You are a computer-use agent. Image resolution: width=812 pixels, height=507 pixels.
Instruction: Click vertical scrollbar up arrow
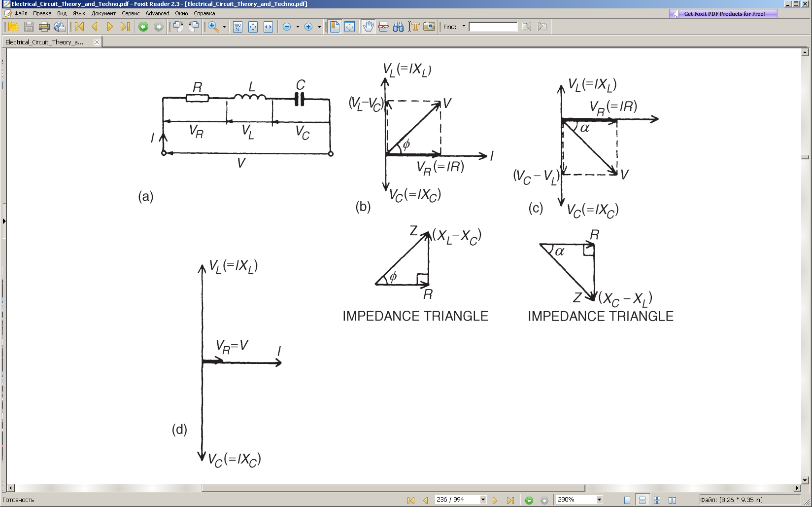[805, 52]
